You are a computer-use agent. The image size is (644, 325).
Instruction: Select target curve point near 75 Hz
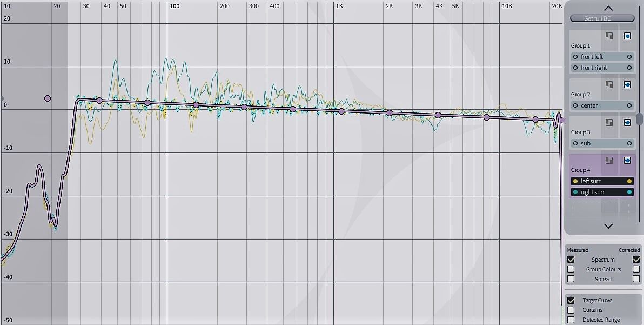(147, 103)
